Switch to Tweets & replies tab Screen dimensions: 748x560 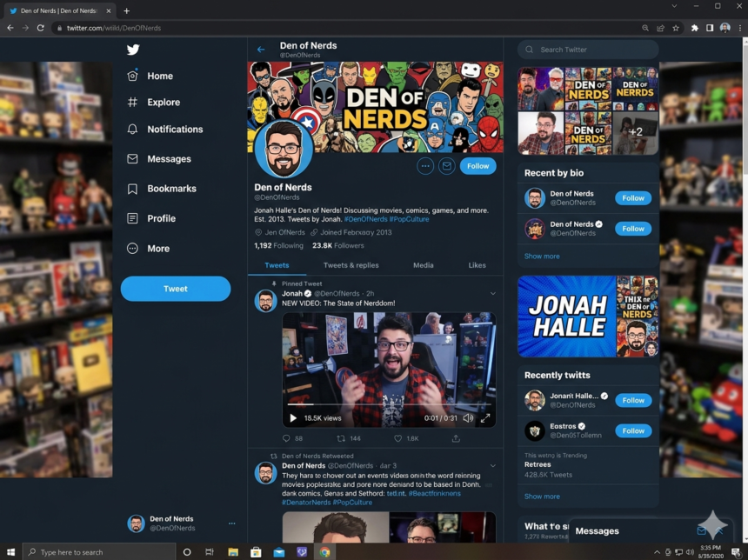pos(351,265)
